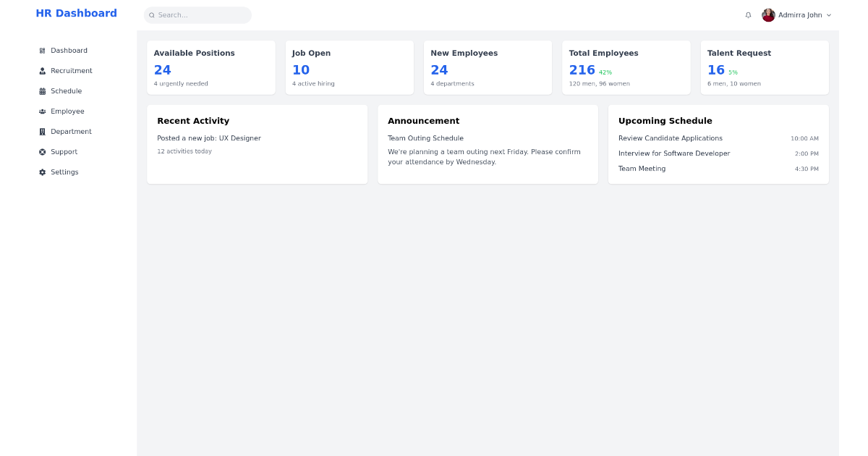Click the search magnifier icon
Viewport: 868px width, 456px height.
(151, 14)
